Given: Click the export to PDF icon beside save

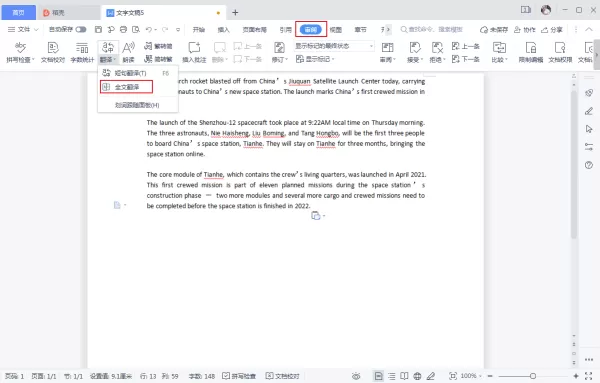Looking at the screenshot, I should pyautogui.click(x=111, y=29).
